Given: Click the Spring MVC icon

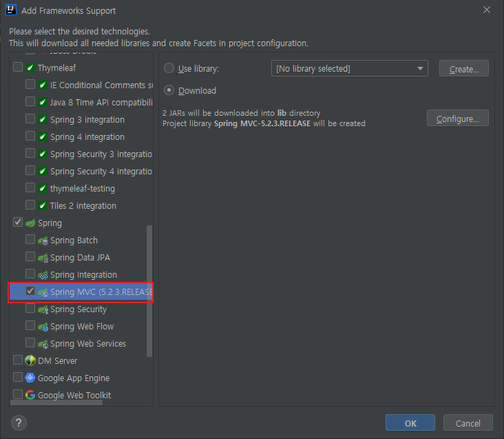Looking at the screenshot, I should tap(43, 292).
